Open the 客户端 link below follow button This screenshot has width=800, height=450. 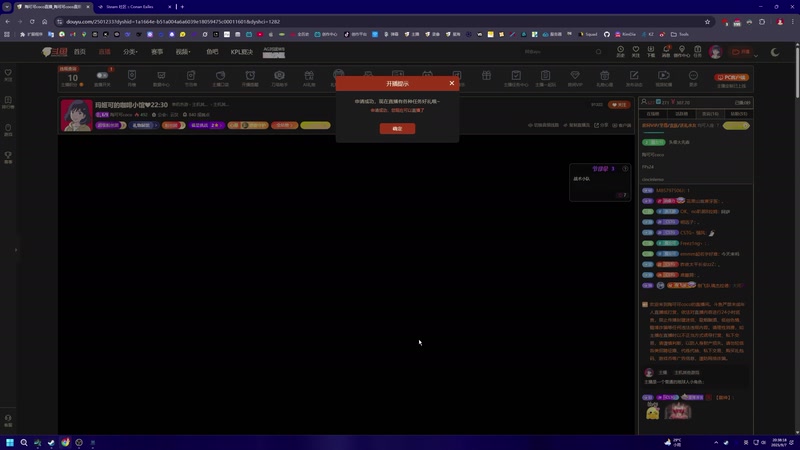pyautogui.click(x=622, y=125)
